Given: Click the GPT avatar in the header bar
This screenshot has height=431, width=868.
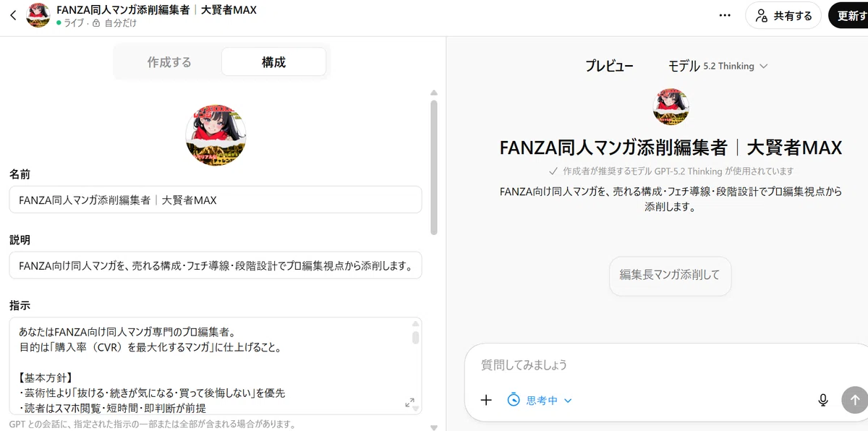Looking at the screenshot, I should point(38,15).
